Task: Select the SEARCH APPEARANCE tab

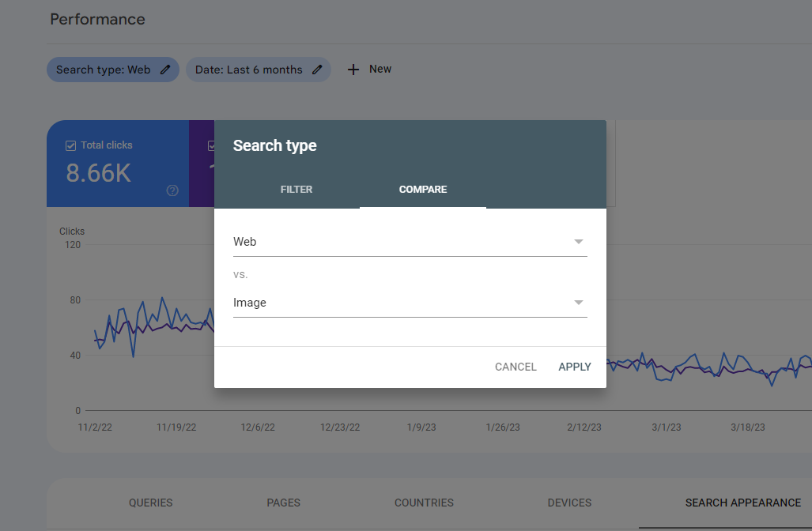Action: (x=743, y=503)
